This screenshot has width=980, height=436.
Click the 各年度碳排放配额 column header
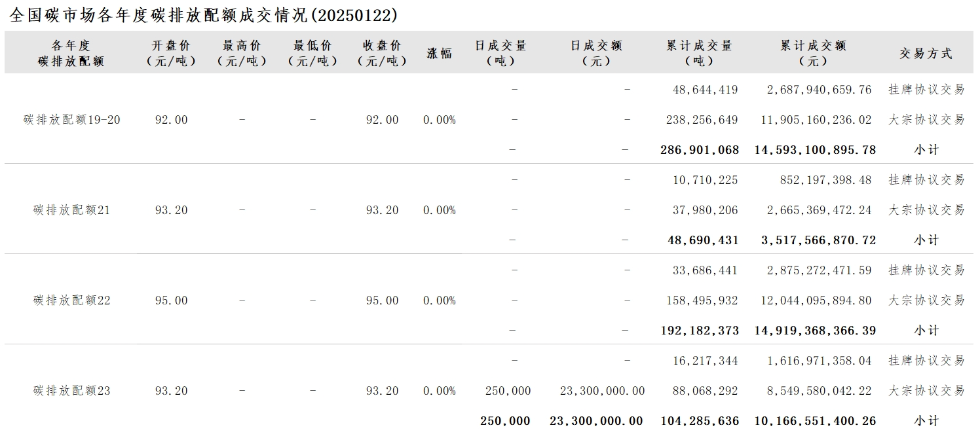click(71, 53)
